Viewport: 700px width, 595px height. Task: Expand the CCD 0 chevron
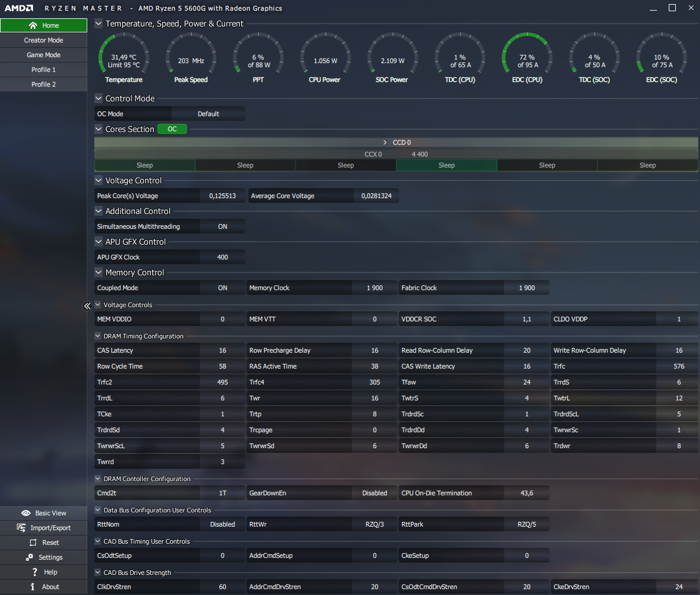tap(385, 142)
